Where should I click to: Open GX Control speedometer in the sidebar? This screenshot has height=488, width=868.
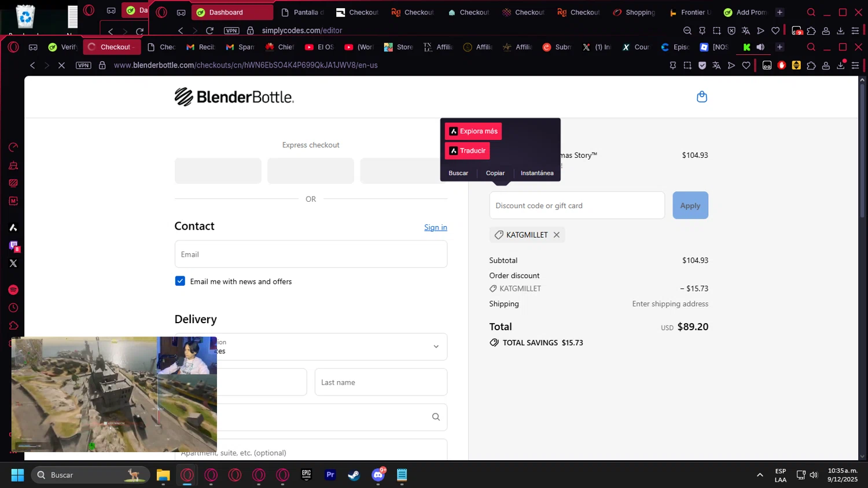tap(13, 147)
